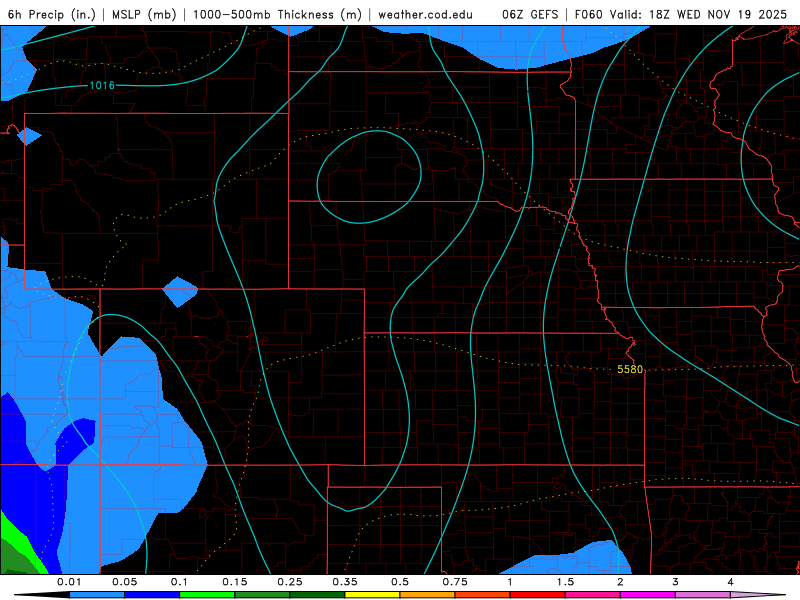Click the dark green 0.25 legend swatch
This screenshot has height=600, width=800.
click(317, 595)
